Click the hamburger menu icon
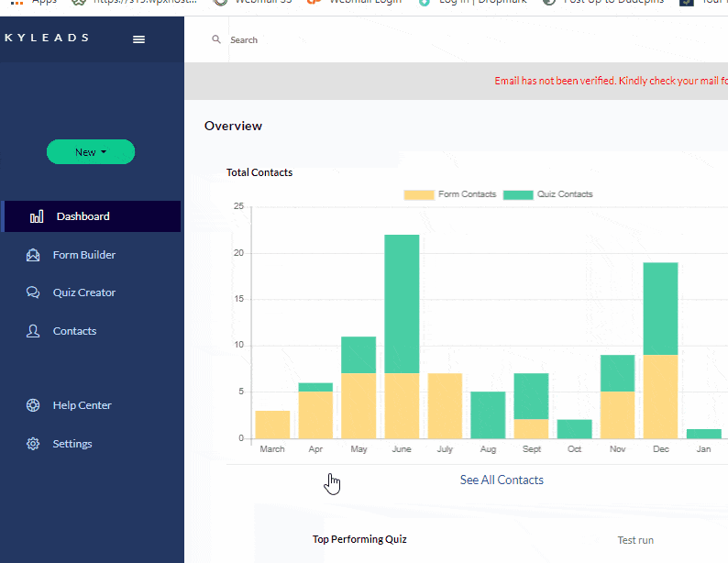The width and height of the screenshot is (728, 563). (138, 39)
